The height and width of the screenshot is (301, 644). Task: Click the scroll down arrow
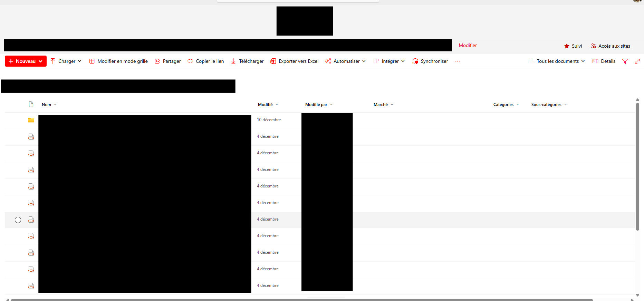click(x=637, y=295)
